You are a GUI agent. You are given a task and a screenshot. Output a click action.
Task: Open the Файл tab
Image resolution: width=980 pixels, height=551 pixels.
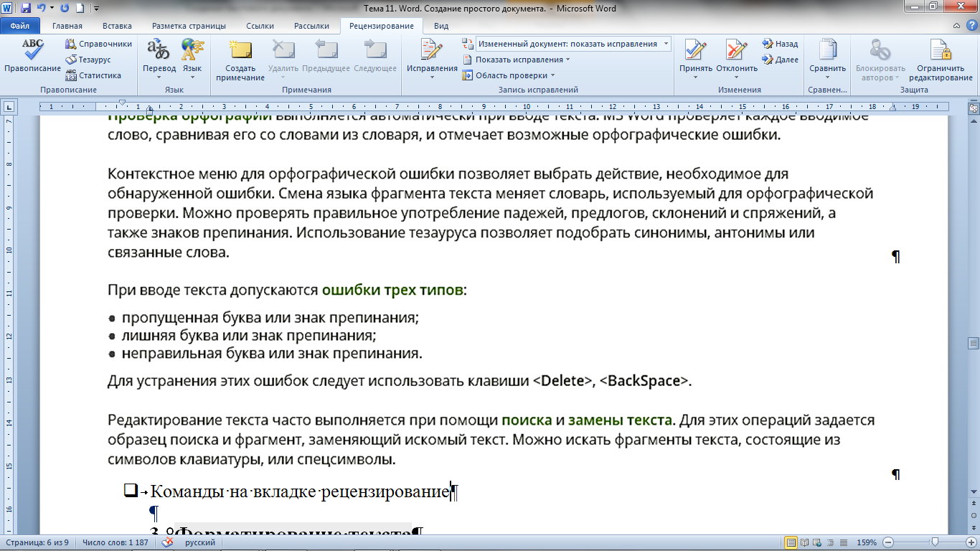tap(20, 26)
